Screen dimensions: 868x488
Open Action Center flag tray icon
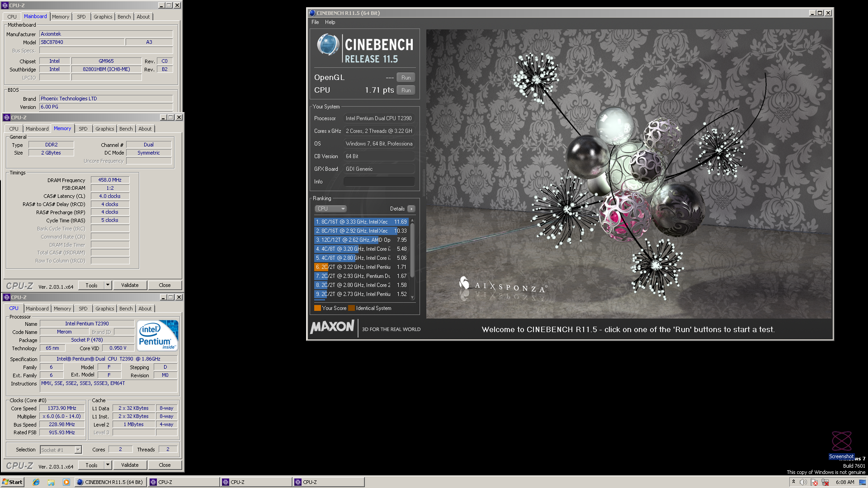(x=814, y=482)
